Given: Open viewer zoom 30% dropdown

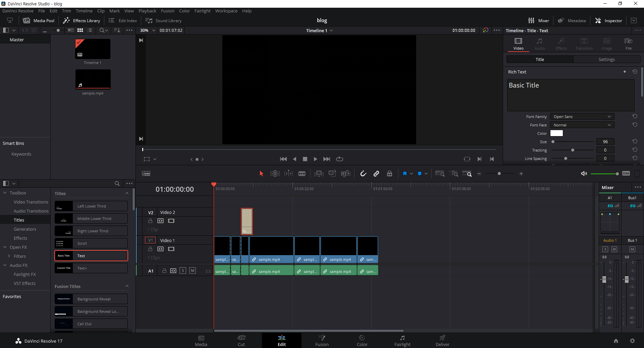Looking at the screenshot, I should [x=148, y=30].
